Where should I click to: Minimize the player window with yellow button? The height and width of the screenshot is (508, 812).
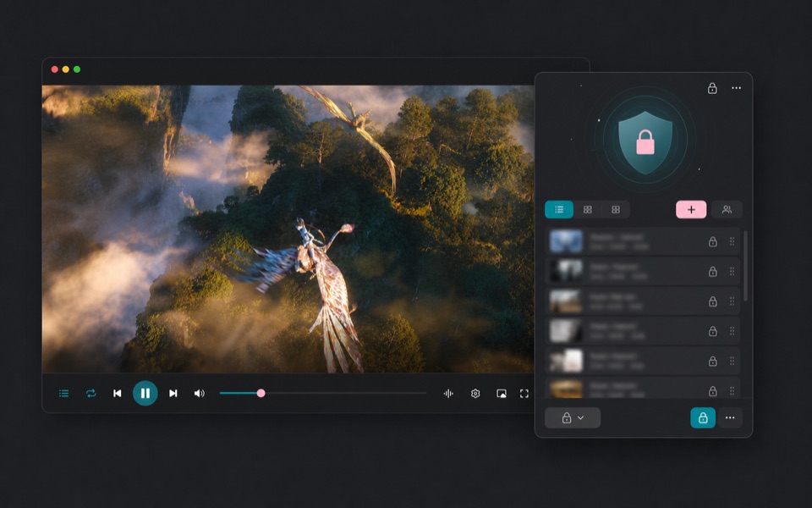pos(66,69)
